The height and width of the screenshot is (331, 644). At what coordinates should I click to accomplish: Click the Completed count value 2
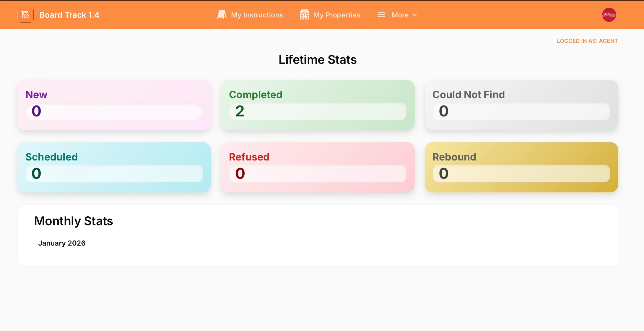240,111
